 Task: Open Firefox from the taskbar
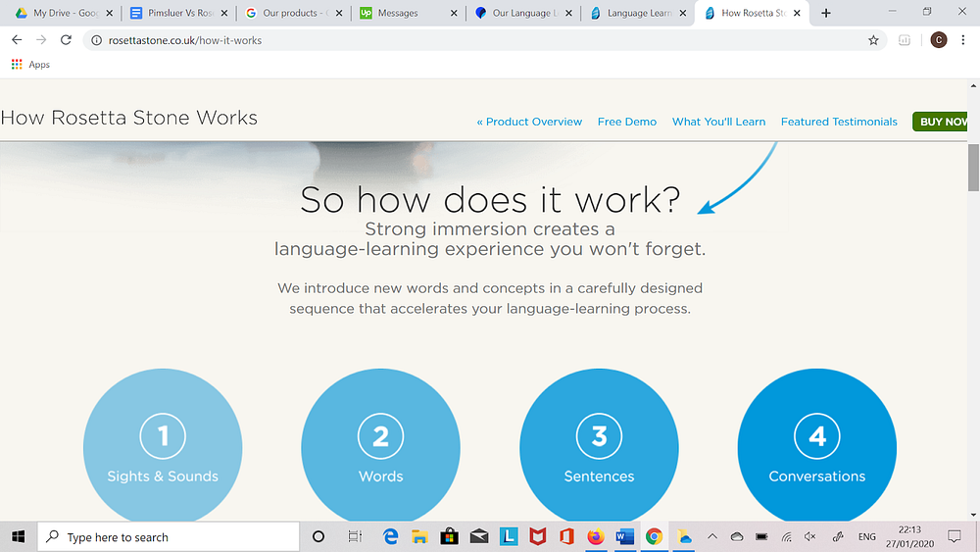click(596, 536)
